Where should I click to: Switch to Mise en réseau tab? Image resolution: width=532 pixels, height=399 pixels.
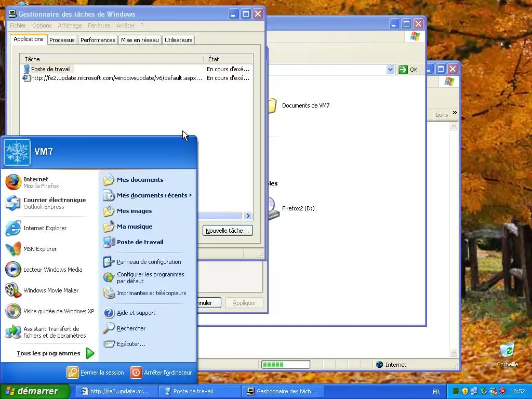[140, 39]
